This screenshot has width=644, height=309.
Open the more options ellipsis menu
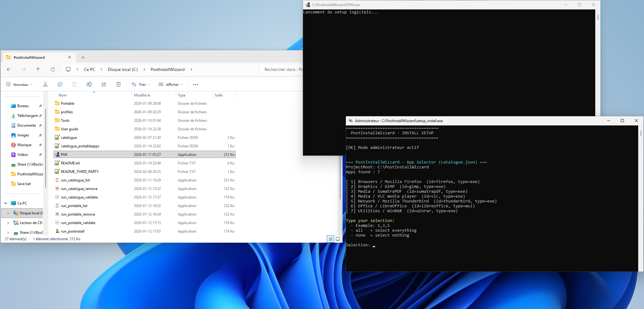[195, 84]
